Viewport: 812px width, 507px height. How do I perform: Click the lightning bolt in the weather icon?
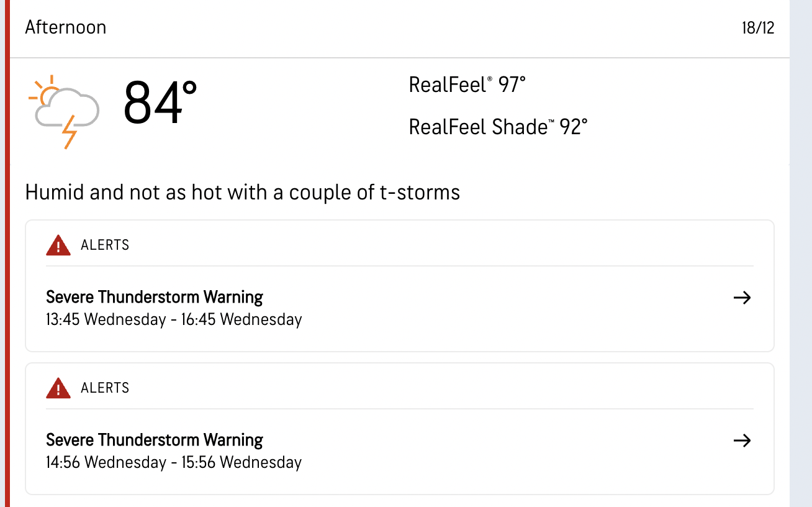point(69,132)
